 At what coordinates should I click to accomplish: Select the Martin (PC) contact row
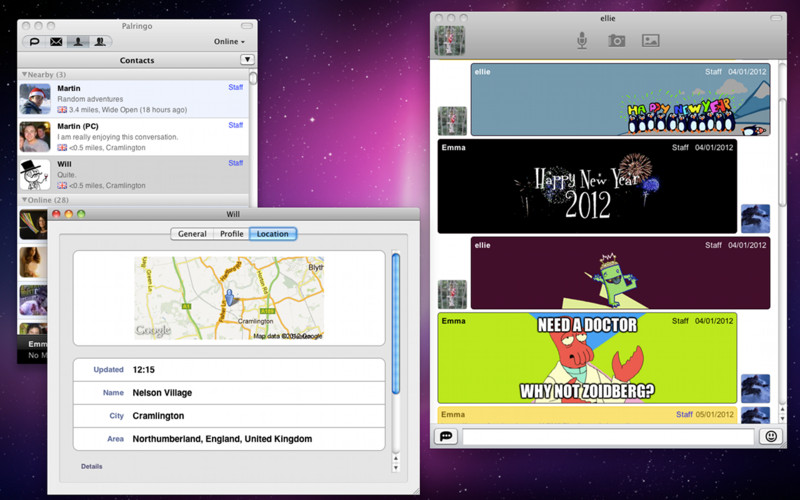coord(134,137)
